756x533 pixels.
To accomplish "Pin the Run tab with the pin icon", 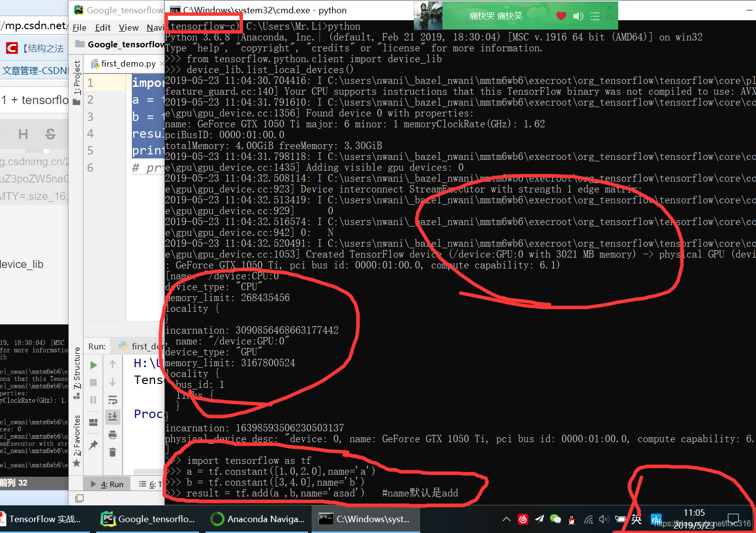I will click(93, 445).
